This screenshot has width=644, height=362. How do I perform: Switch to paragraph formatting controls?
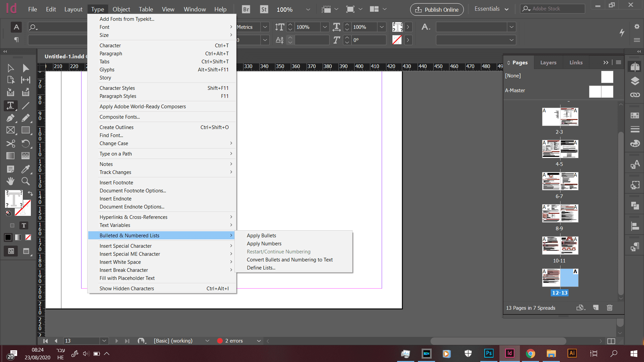pyautogui.click(x=16, y=40)
